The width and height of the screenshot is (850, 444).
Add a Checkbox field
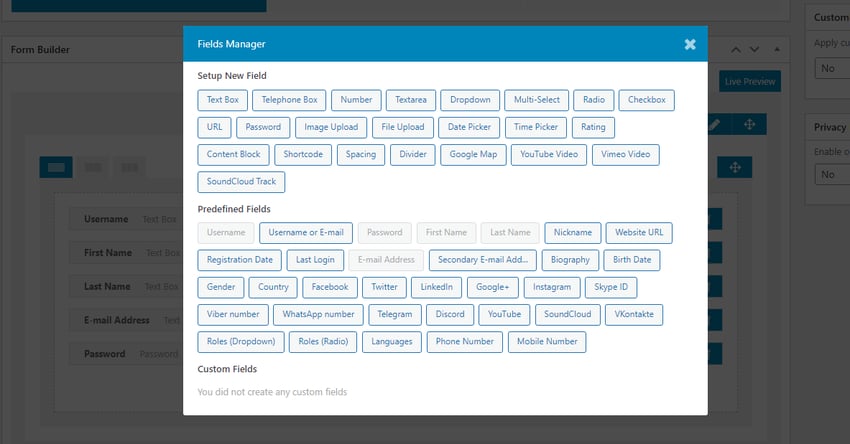pyautogui.click(x=647, y=100)
